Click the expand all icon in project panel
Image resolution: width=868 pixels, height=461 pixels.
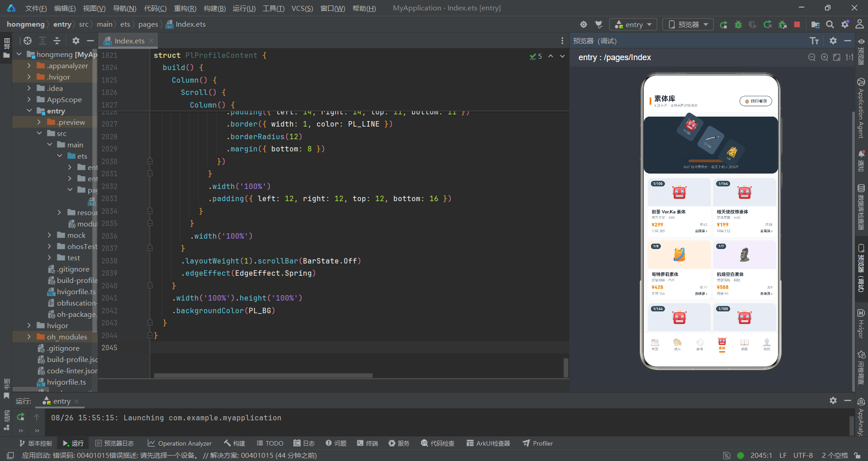42,41
